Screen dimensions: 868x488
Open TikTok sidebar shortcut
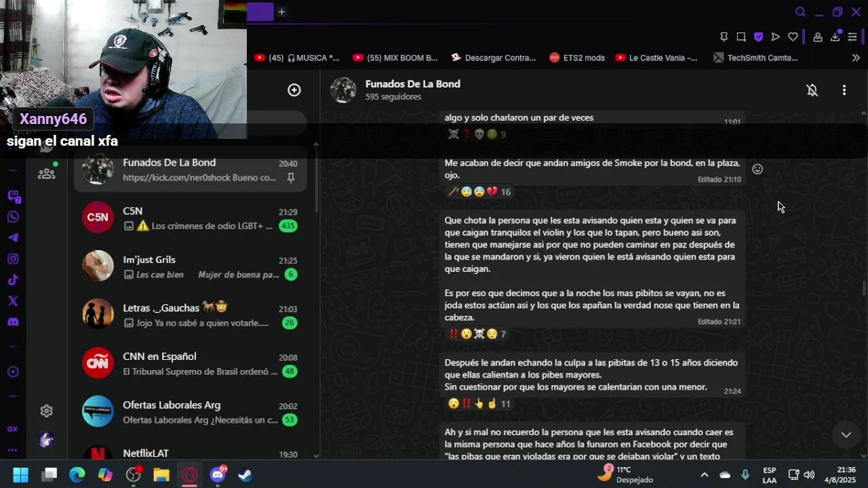[x=14, y=280]
